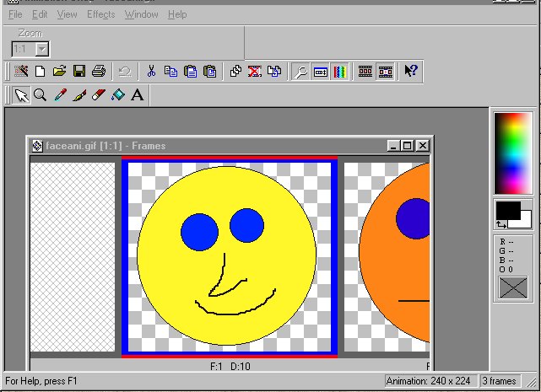Select the Paint Brush tool
Viewport: 541px width, 392px height.
coord(79,94)
